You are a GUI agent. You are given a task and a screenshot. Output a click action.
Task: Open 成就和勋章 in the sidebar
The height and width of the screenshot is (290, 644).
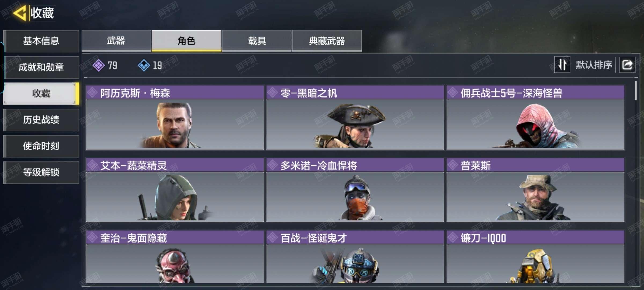coord(41,67)
